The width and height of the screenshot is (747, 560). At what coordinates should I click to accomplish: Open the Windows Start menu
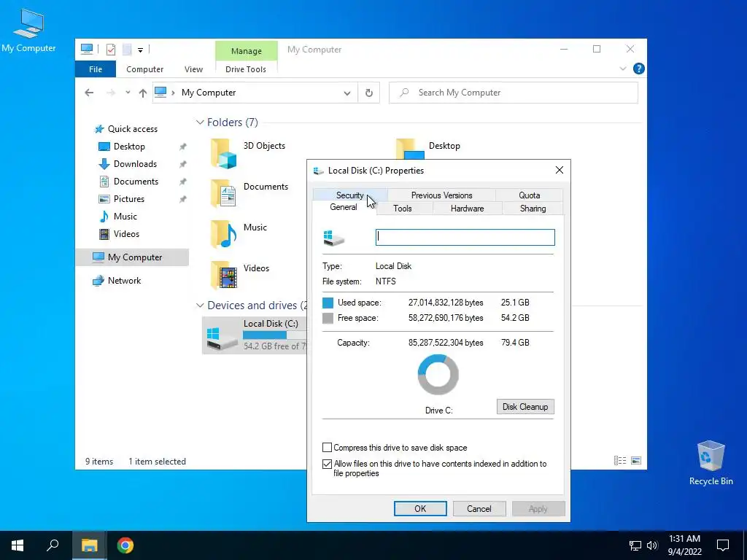pos(18,545)
